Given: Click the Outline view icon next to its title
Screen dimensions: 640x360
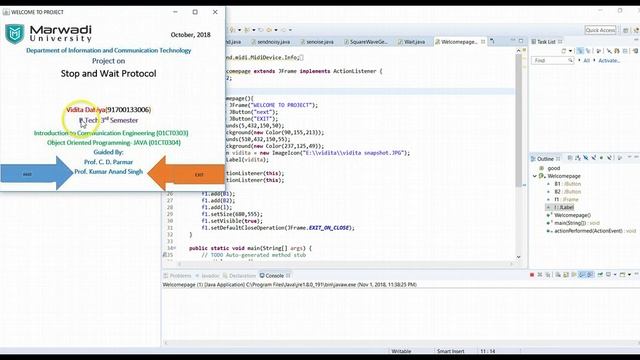Looking at the screenshot, I should coord(533,158).
